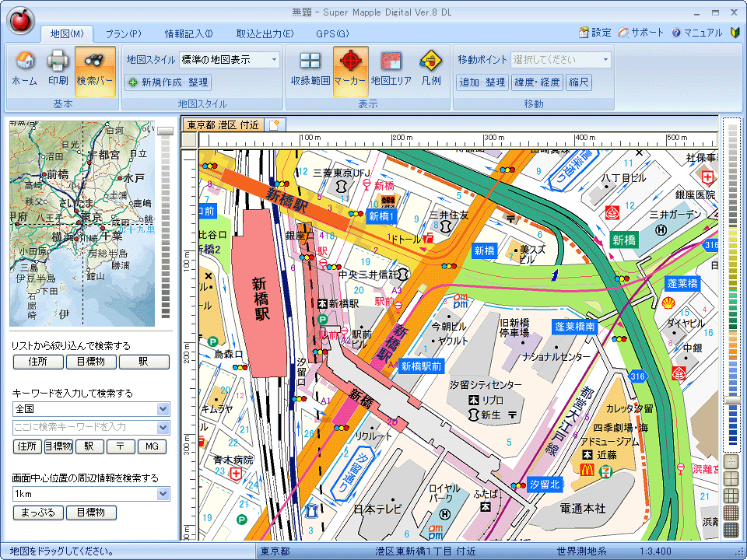
Task: Expand the keyword search history dropdown
Action: point(163,427)
